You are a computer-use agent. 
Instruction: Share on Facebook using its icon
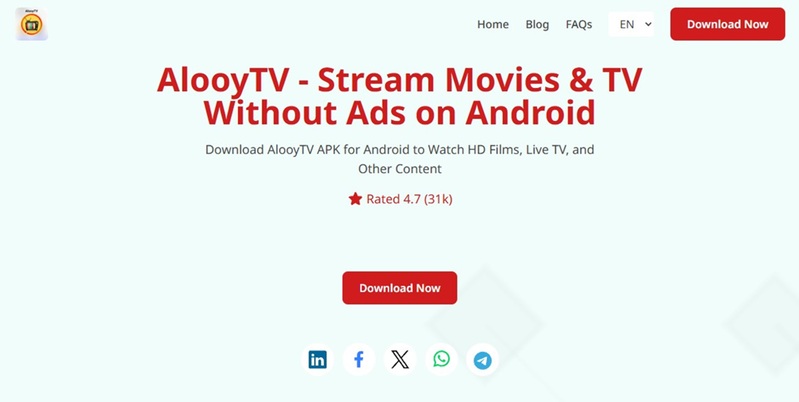[x=359, y=360]
